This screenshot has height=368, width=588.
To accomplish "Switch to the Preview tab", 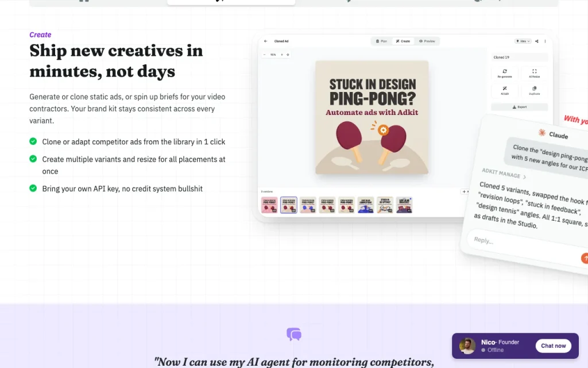I will [x=427, y=41].
